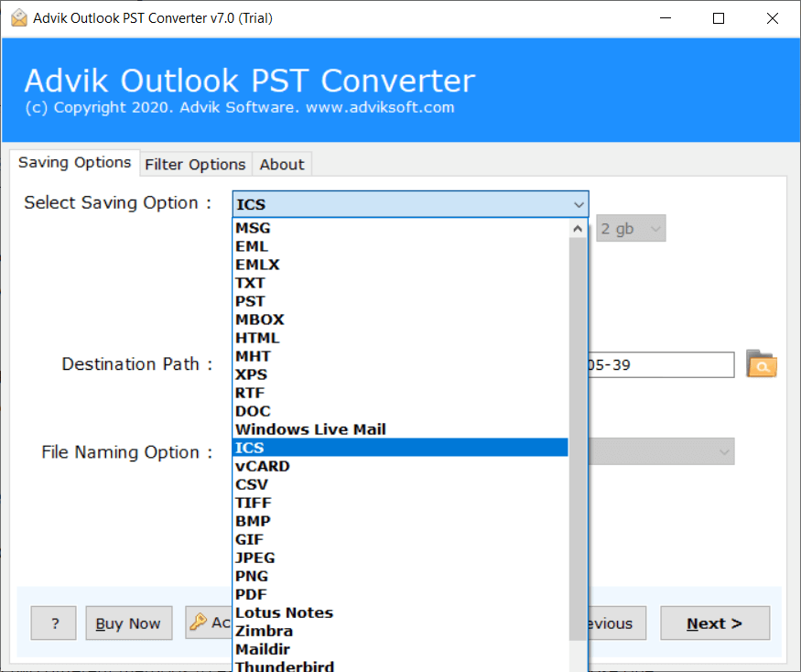Select EMLX in the dropdown list

(401, 265)
